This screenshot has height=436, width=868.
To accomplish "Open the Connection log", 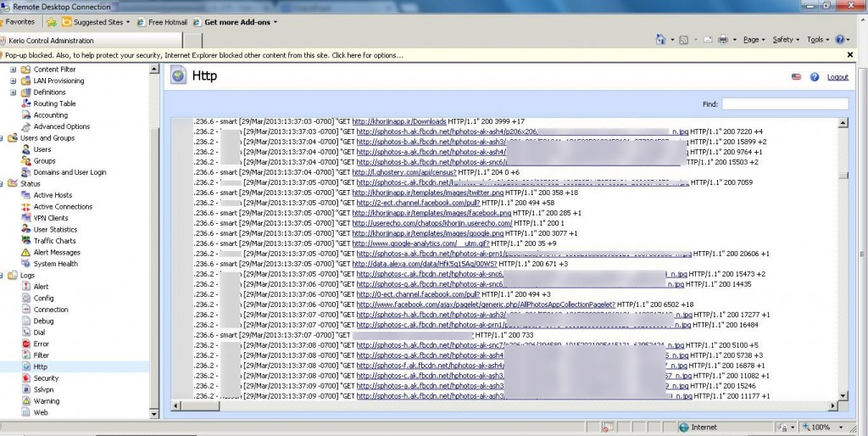I will pyautogui.click(x=51, y=310).
